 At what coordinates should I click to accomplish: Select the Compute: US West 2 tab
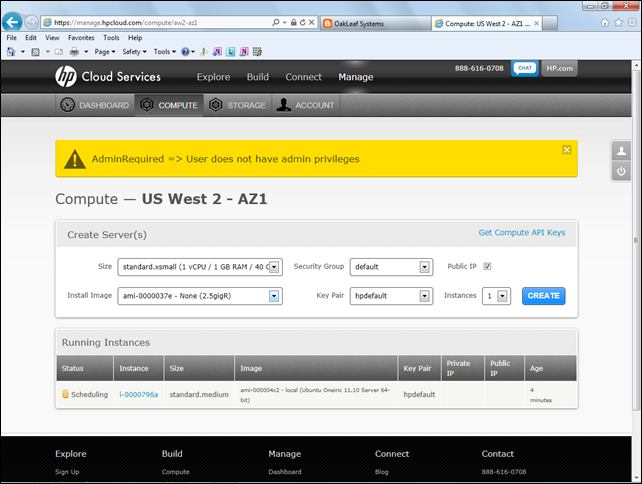[487, 23]
